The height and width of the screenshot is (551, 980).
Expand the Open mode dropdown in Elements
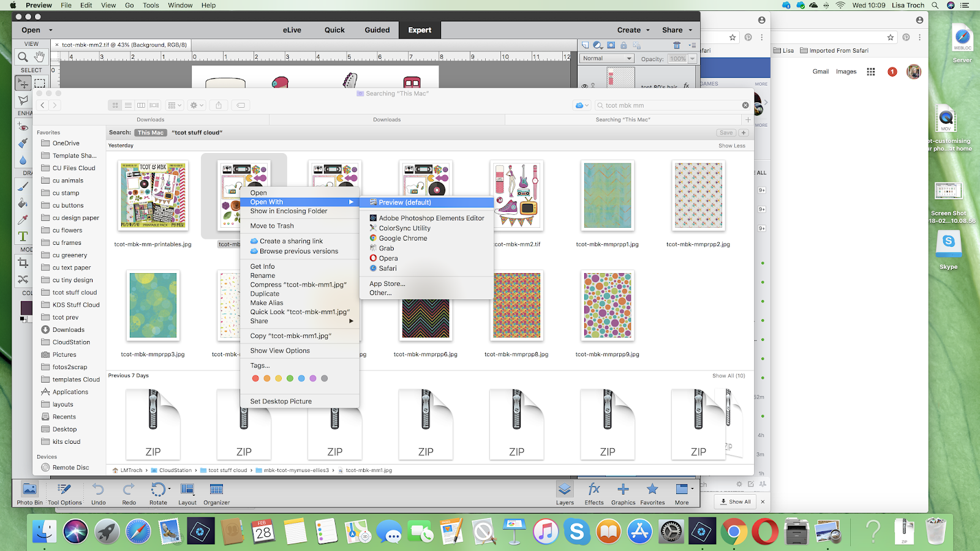click(51, 30)
